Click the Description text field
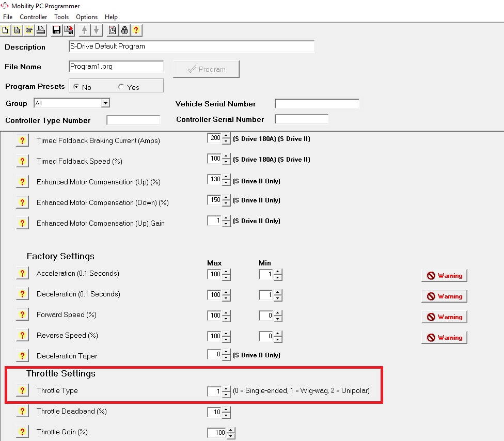This screenshot has width=504, height=441. pos(191,46)
